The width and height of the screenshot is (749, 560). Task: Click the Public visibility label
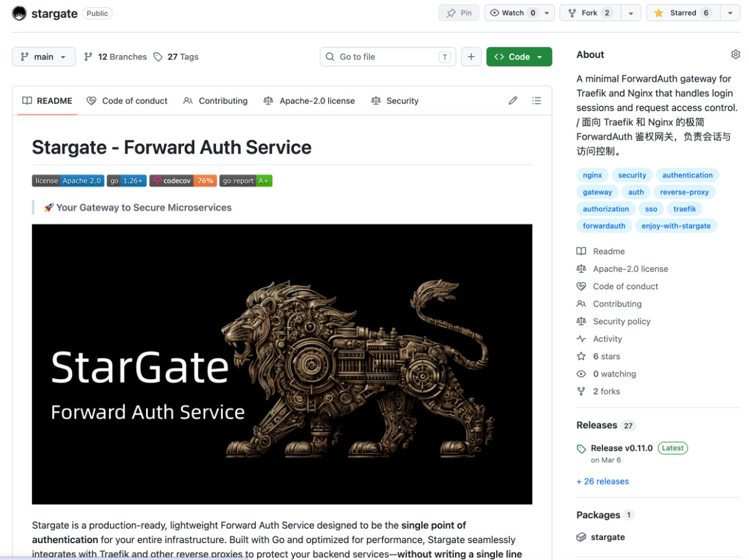(x=97, y=13)
